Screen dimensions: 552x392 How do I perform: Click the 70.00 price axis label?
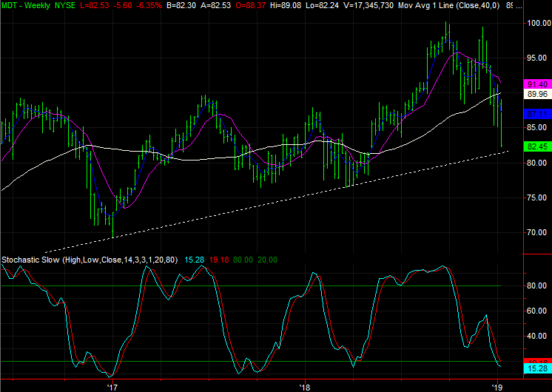click(539, 232)
